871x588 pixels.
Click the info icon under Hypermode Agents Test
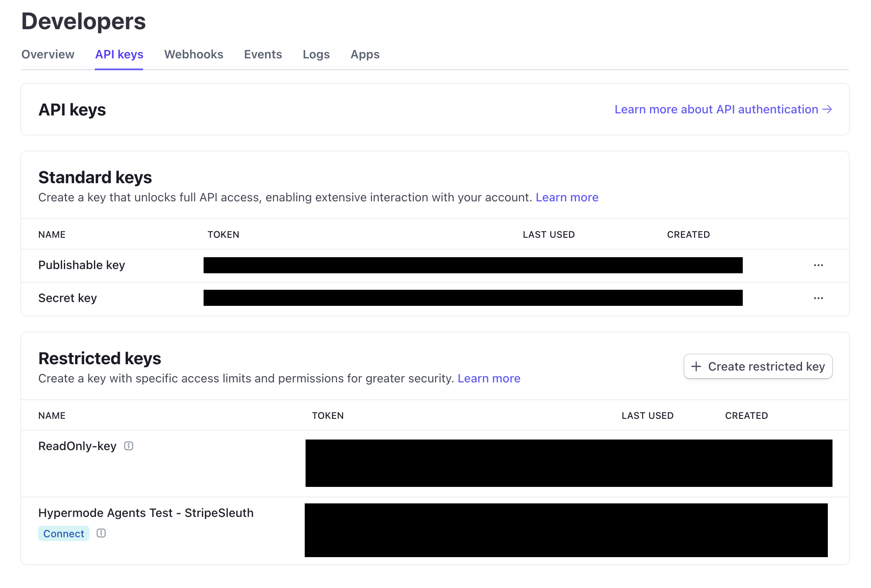(101, 533)
